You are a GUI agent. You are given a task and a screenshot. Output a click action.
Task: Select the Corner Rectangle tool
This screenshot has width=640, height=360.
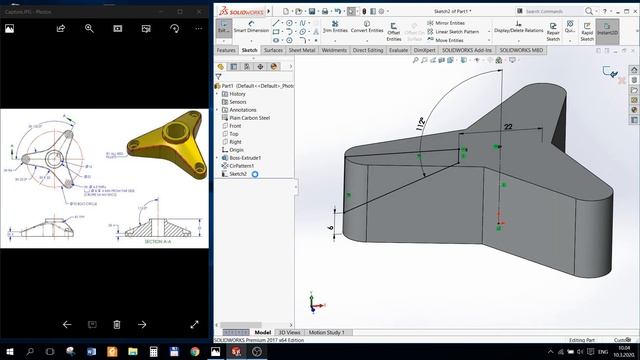coord(276,31)
